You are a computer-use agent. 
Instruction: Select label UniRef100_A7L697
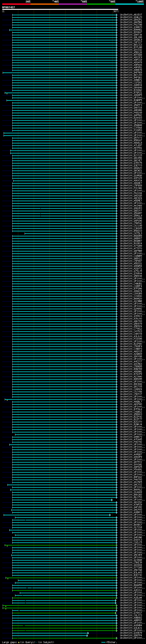click(131, 146)
